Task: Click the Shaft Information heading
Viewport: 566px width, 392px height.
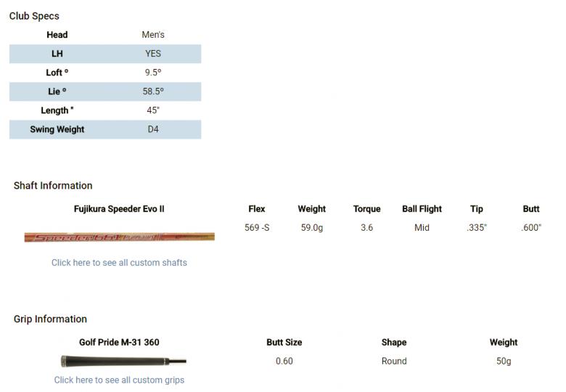Action: coord(53,185)
